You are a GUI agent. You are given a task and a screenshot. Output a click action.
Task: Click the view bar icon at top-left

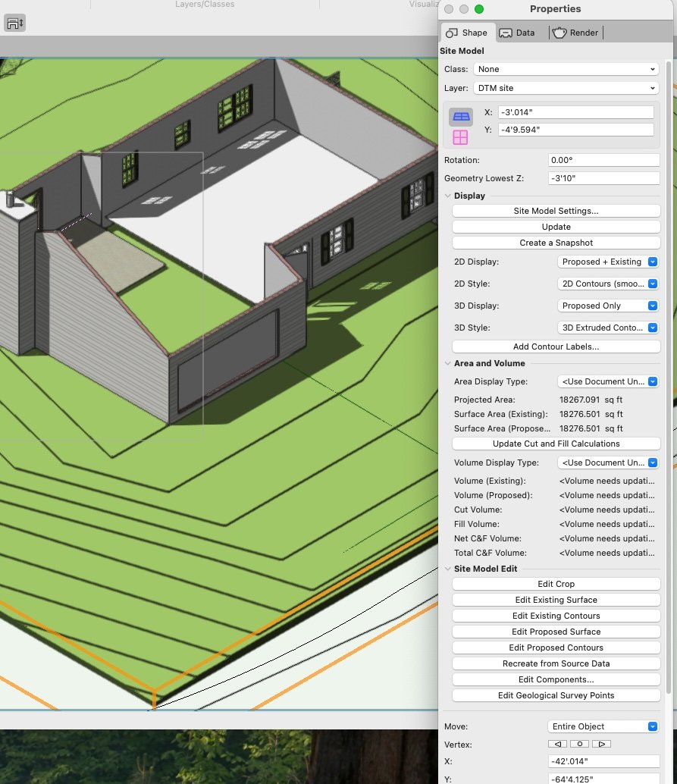pos(15,23)
